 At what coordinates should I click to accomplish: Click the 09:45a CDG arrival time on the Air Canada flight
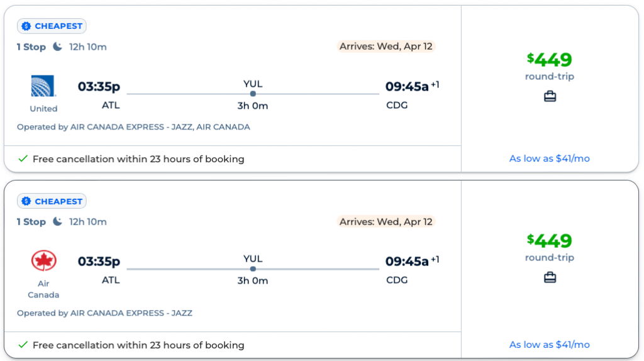tap(407, 262)
